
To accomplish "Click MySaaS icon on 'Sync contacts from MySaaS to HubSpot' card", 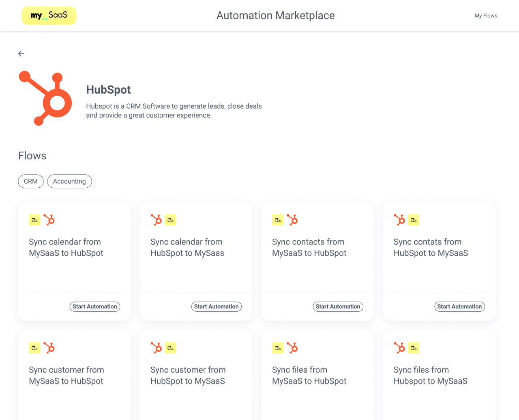I will (278, 220).
